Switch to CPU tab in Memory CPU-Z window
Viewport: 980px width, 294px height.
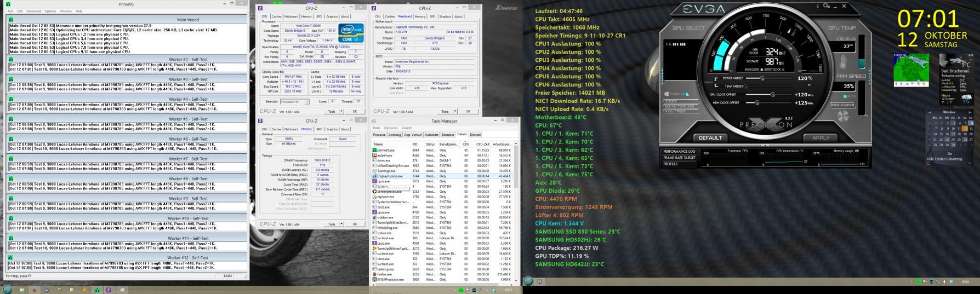point(264,129)
